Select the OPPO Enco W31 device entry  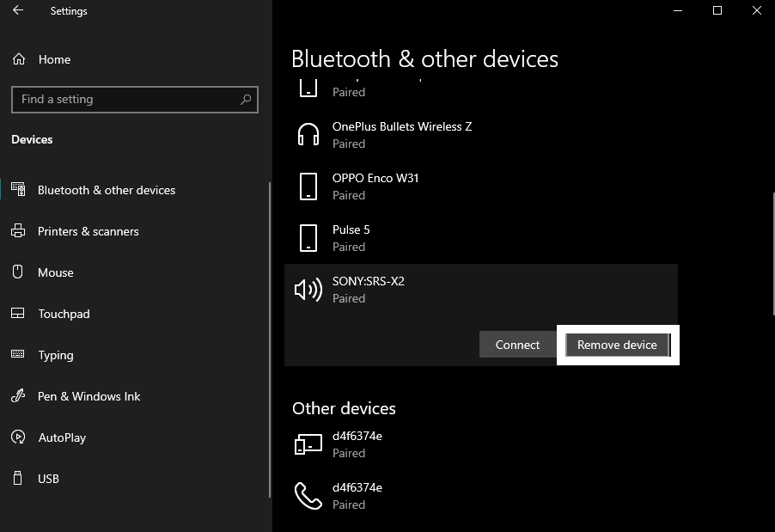tap(375, 186)
